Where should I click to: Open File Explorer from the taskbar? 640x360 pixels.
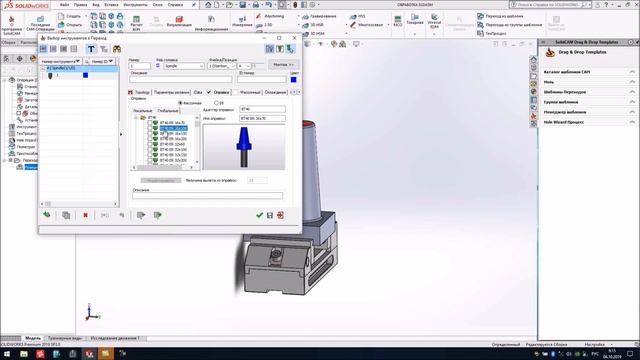pos(24,353)
